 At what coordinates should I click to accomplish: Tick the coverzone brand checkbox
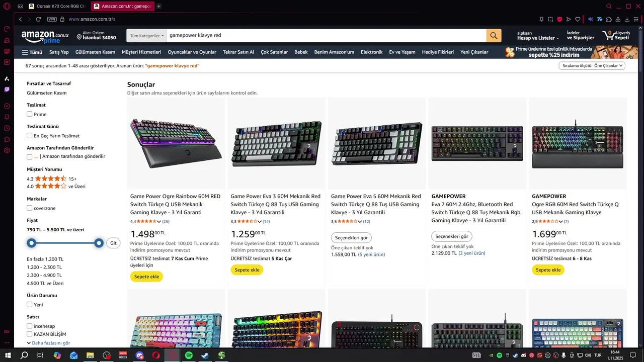pos(30,208)
